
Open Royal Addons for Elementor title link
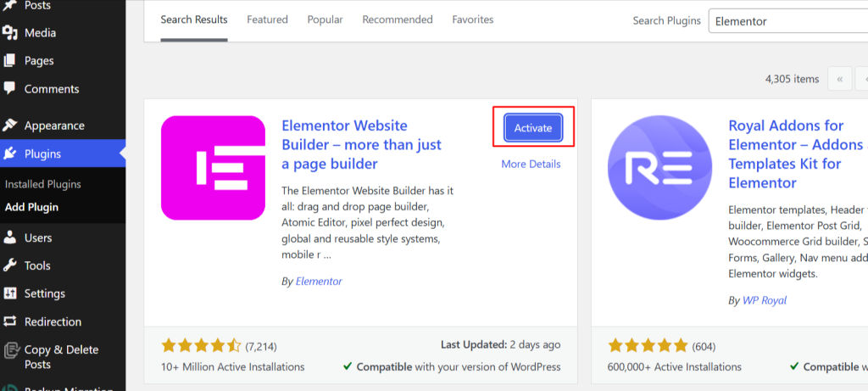[798, 154]
